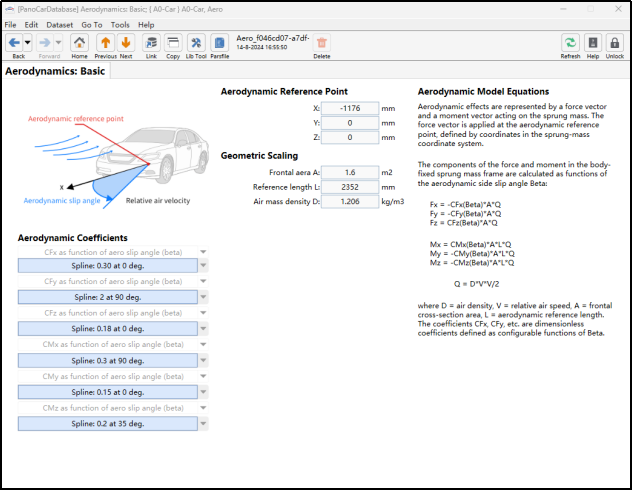Click the Copy toolbar icon
This screenshot has height=492, width=634.
[x=173, y=43]
